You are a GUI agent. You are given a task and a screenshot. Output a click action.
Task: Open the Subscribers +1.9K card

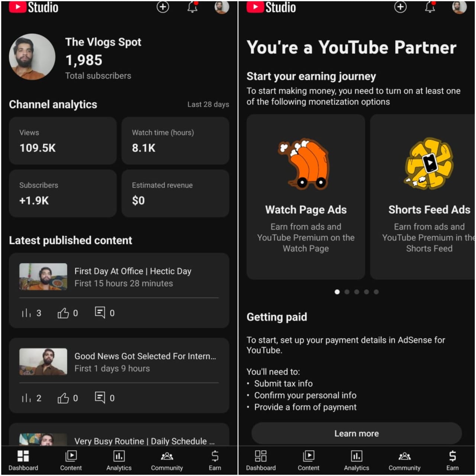click(x=63, y=193)
